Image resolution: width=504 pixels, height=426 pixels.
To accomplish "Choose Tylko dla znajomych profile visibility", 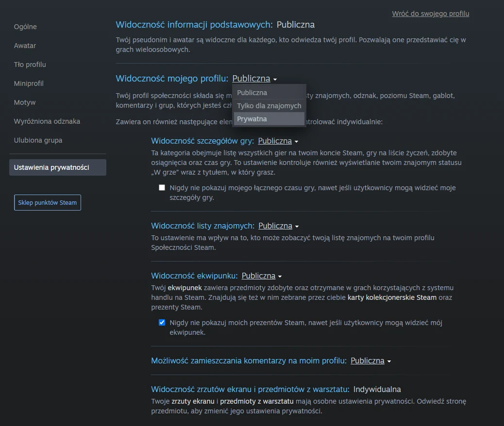I will 269,105.
